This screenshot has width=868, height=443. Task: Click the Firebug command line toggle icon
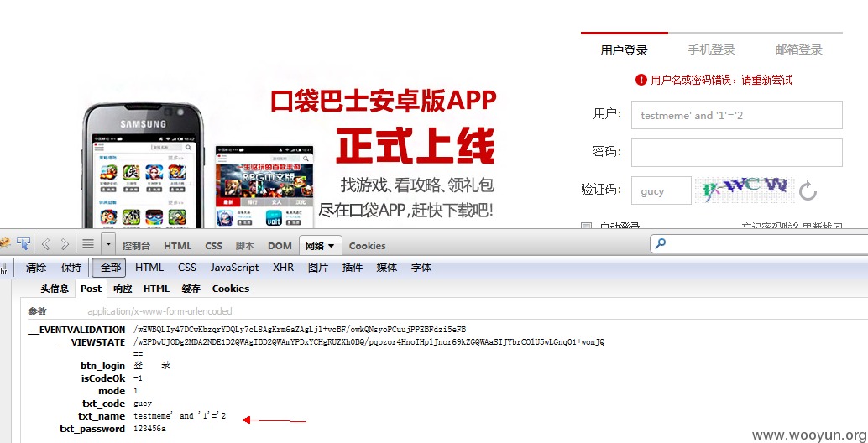click(x=88, y=244)
